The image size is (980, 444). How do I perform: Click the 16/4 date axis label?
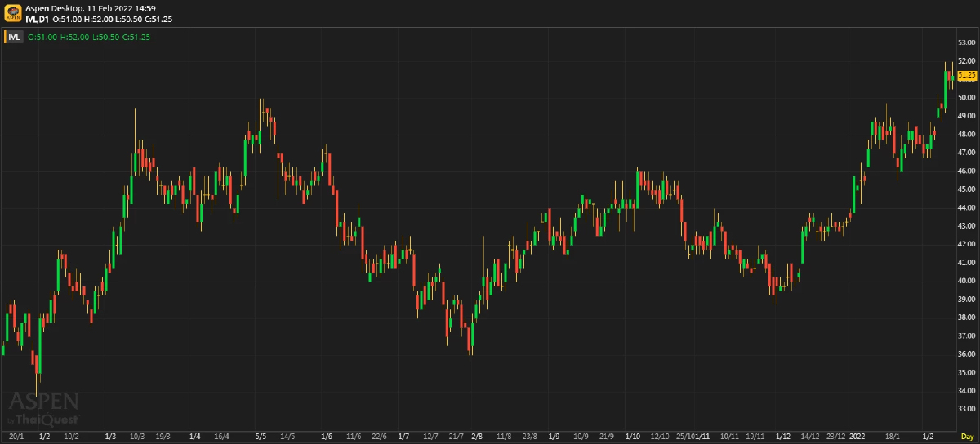pos(221,437)
